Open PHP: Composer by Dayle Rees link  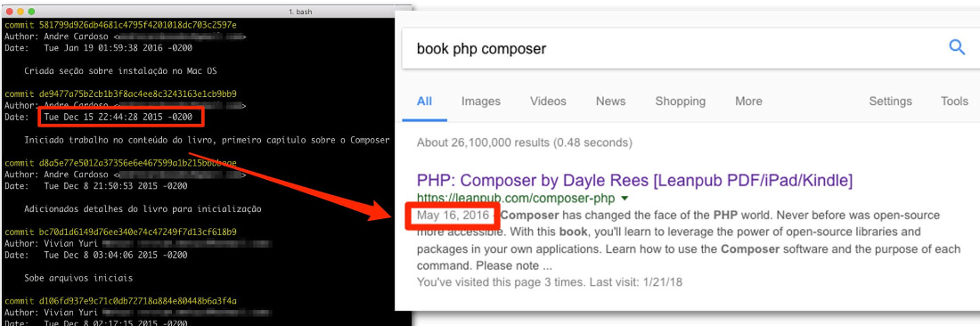pos(635,181)
